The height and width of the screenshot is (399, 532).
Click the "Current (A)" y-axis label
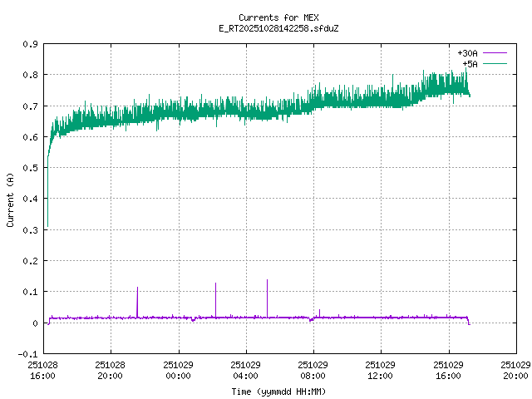pos(10,199)
